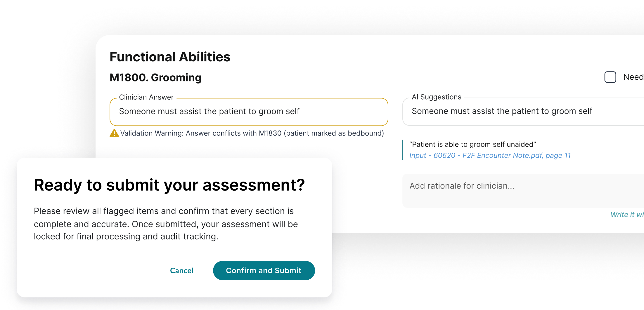This screenshot has width=644, height=310.
Task: Click the AI Suggestions panel label
Action: pyautogui.click(x=437, y=97)
